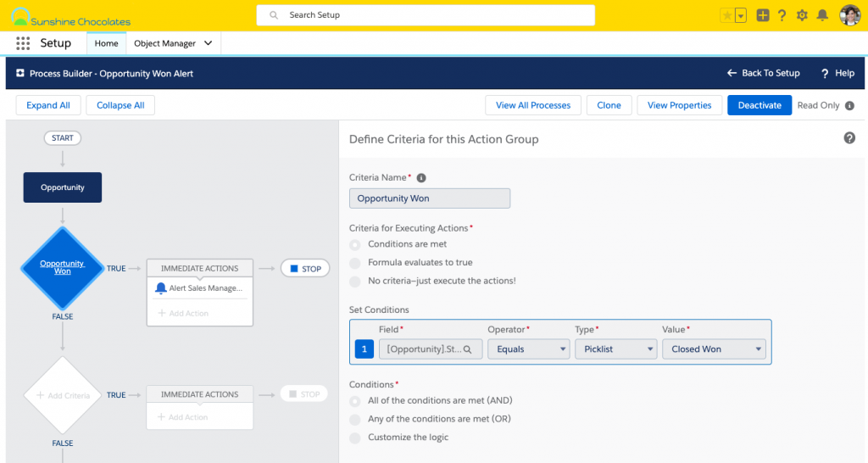This screenshot has height=463, width=868.
Task: Select the Opportunity object node
Action: click(x=63, y=187)
